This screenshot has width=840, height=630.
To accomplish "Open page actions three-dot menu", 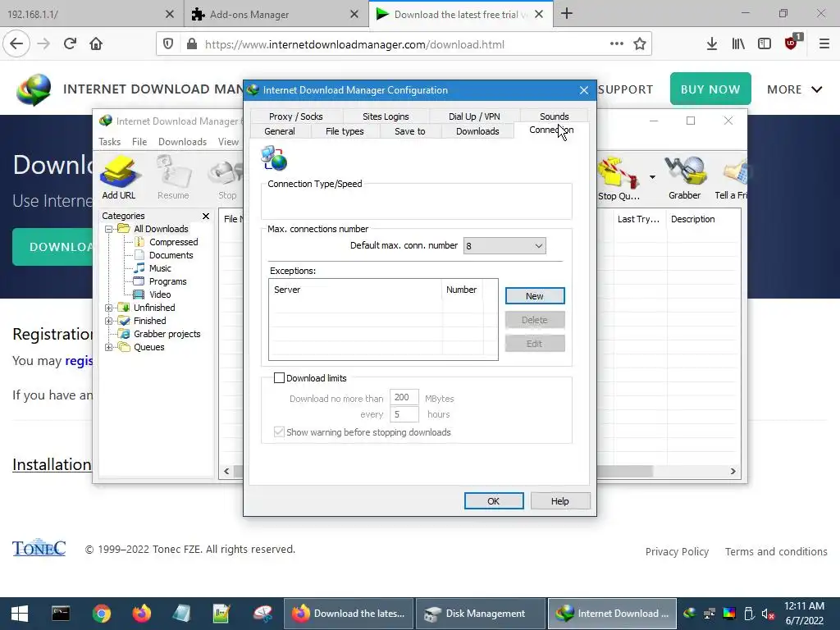I will pos(617,44).
